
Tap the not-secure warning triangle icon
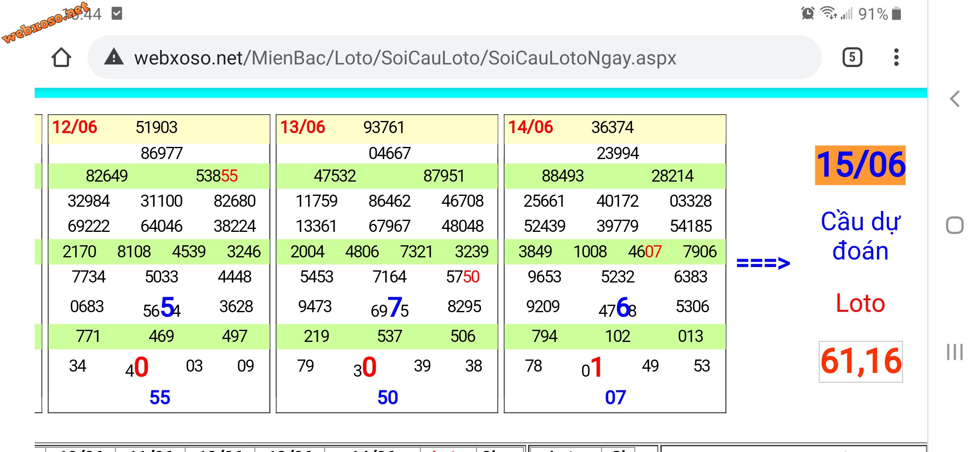click(x=113, y=57)
